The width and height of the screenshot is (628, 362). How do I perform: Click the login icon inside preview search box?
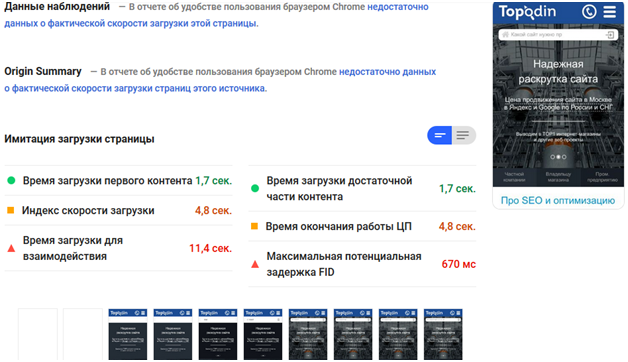pyautogui.click(x=610, y=35)
